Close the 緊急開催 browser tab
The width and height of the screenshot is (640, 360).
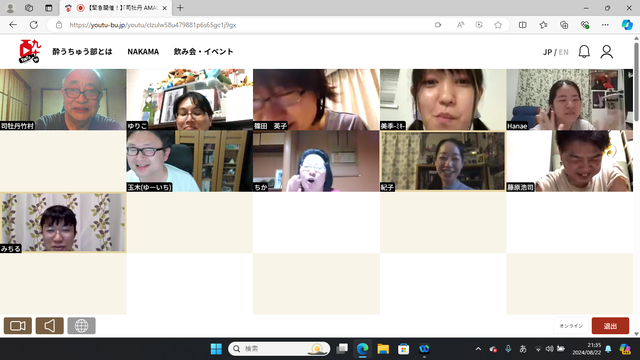164,8
